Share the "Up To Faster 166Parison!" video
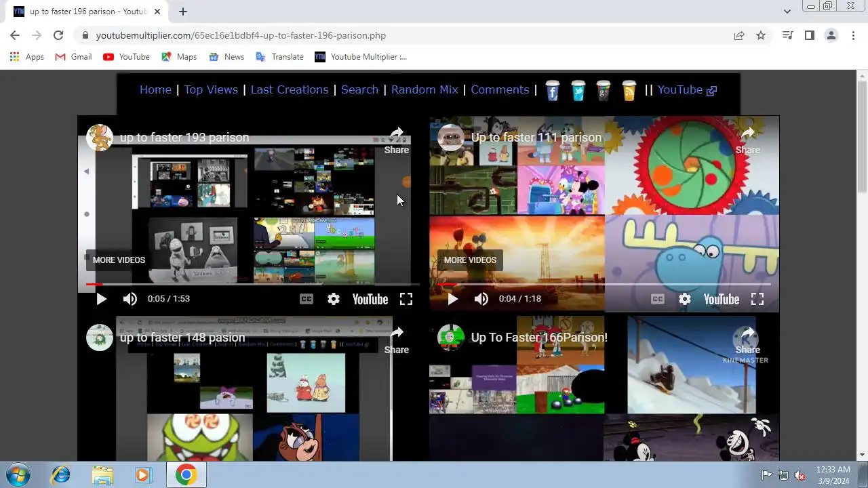 pyautogui.click(x=748, y=340)
